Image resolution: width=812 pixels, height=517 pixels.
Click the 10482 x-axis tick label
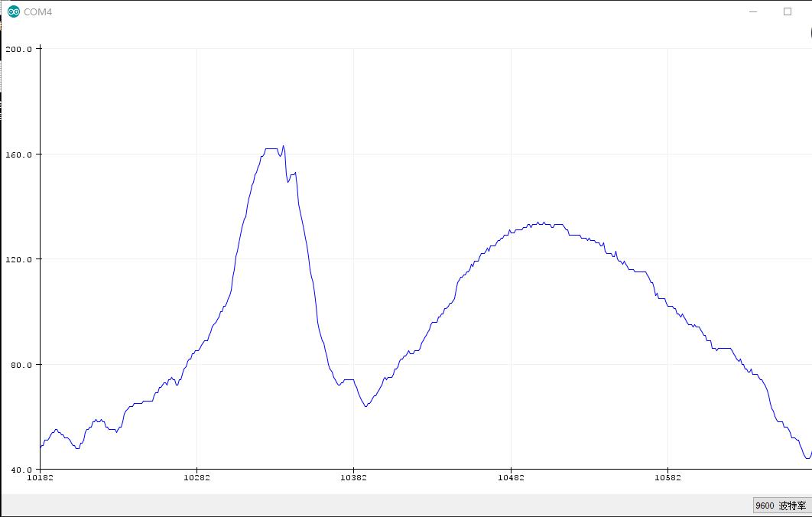[x=511, y=478]
